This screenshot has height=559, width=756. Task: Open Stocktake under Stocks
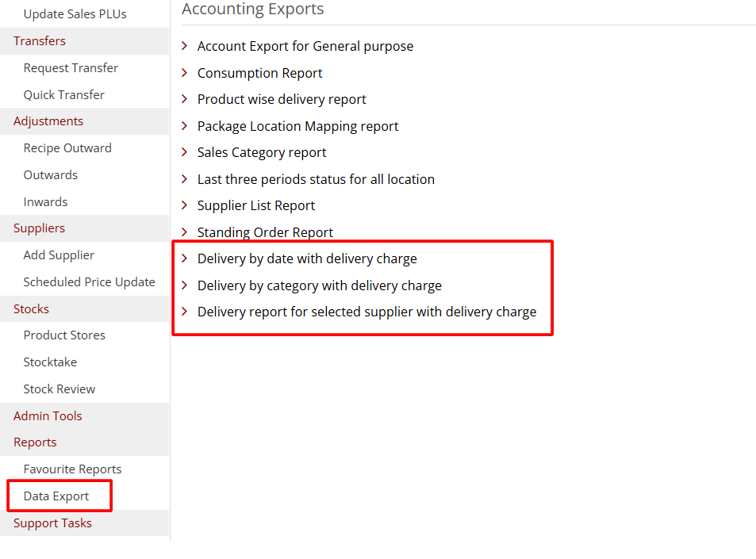coord(50,362)
